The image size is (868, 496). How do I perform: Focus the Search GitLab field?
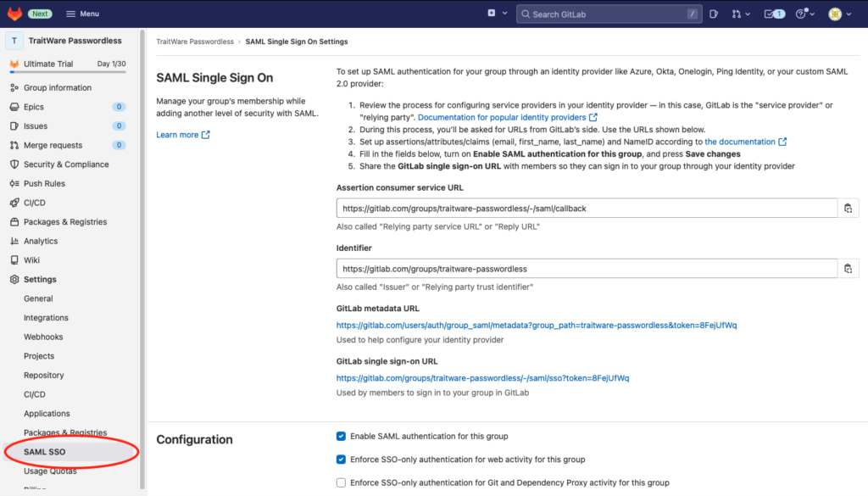(x=609, y=14)
